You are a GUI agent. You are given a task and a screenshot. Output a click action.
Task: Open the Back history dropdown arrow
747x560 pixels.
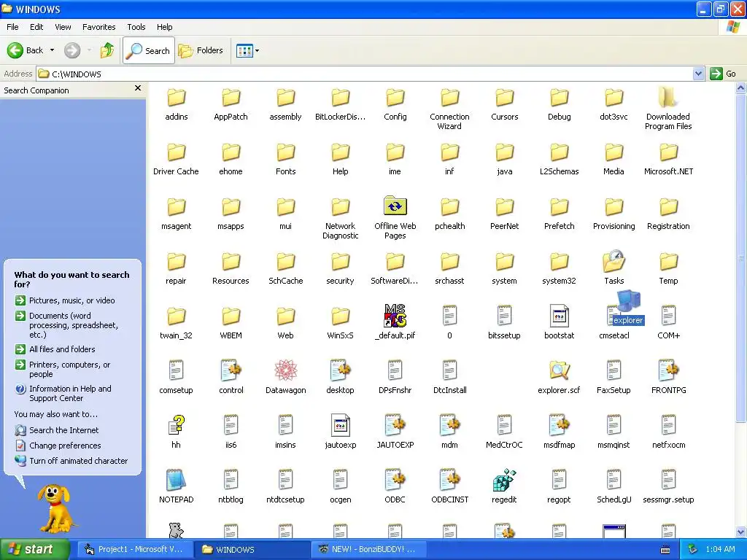[x=52, y=50]
